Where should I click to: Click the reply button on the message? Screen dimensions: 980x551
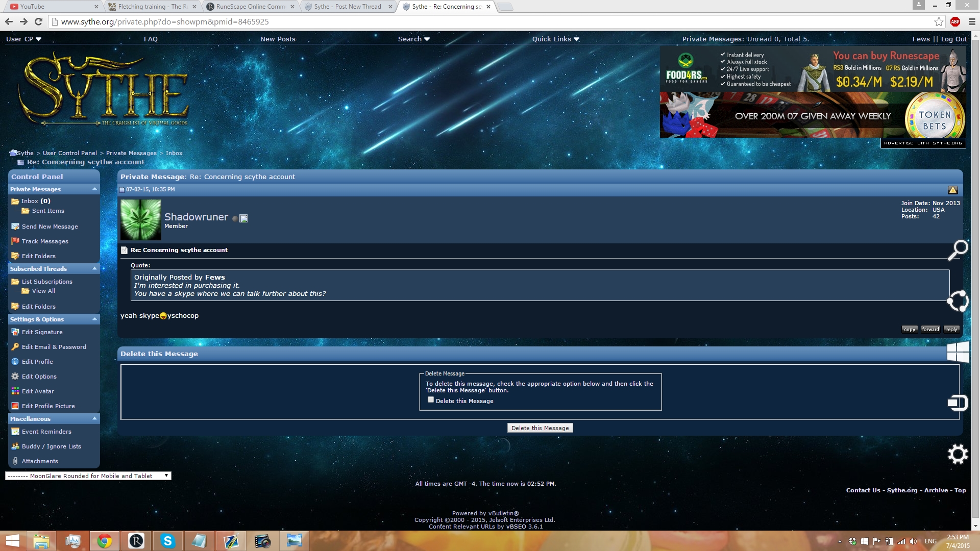pos(951,330)
